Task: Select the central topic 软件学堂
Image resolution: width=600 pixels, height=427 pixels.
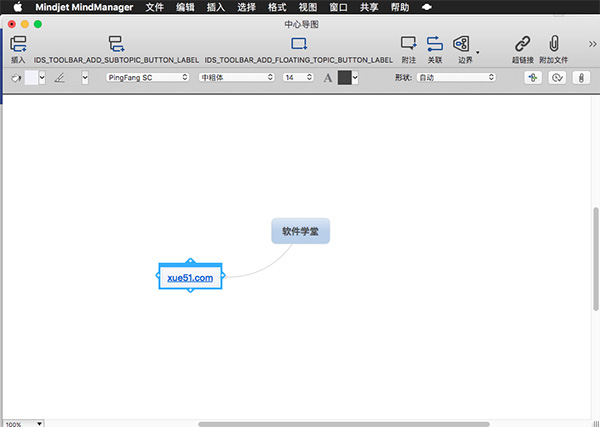Action: click(x=300, y=231)
